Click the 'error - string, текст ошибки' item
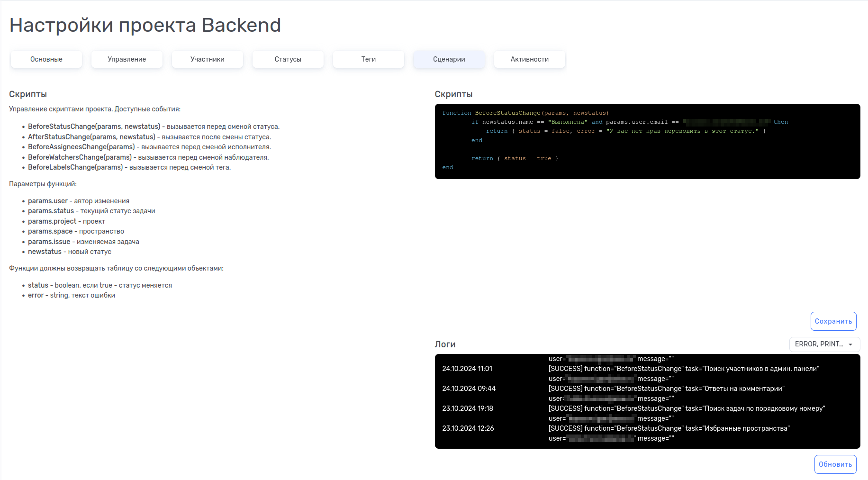868x480 pixels. [x=72, y=295]
